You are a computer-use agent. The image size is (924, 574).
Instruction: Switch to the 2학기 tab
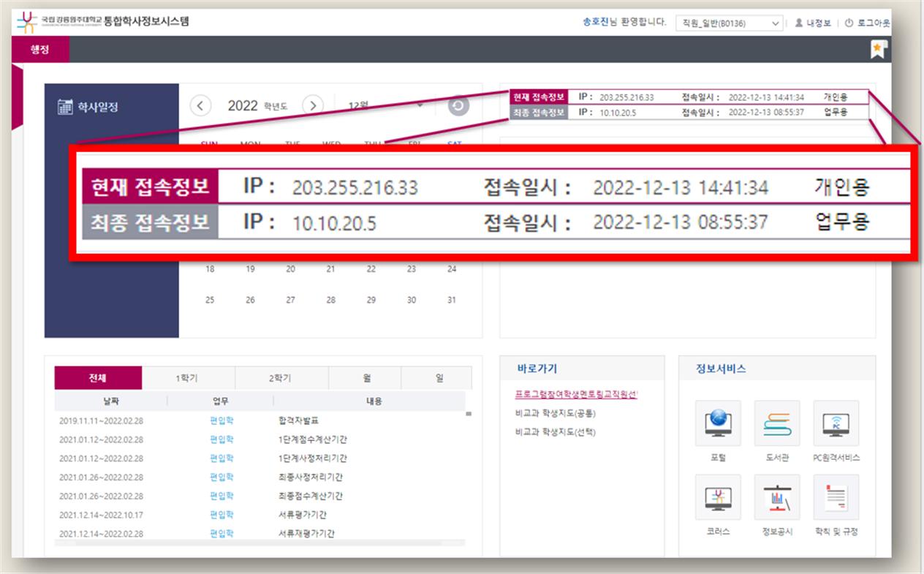click(281, 378)
